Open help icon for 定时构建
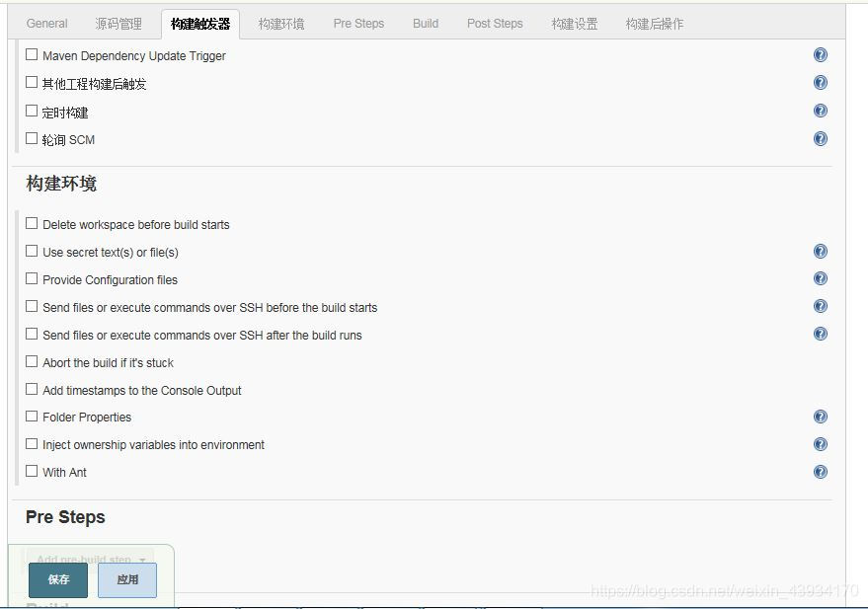 (821, 111)
